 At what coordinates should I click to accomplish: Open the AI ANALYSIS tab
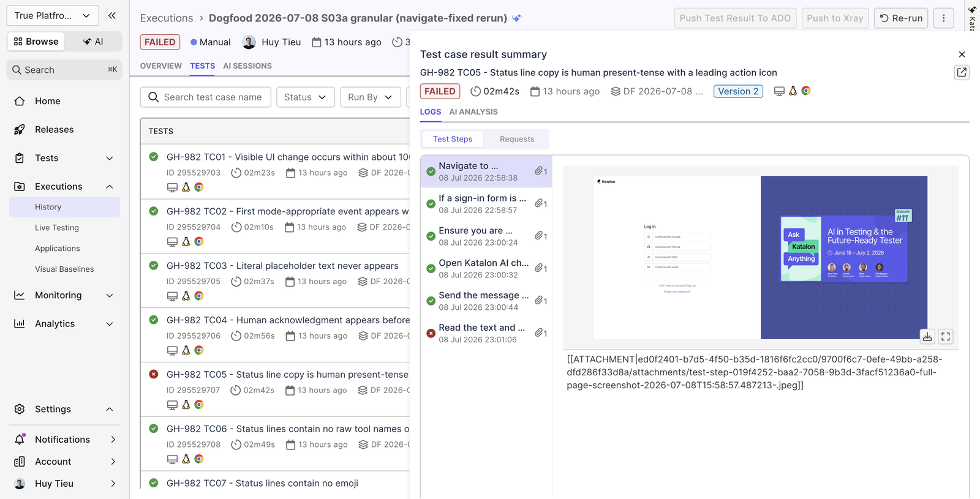[473, 112]
